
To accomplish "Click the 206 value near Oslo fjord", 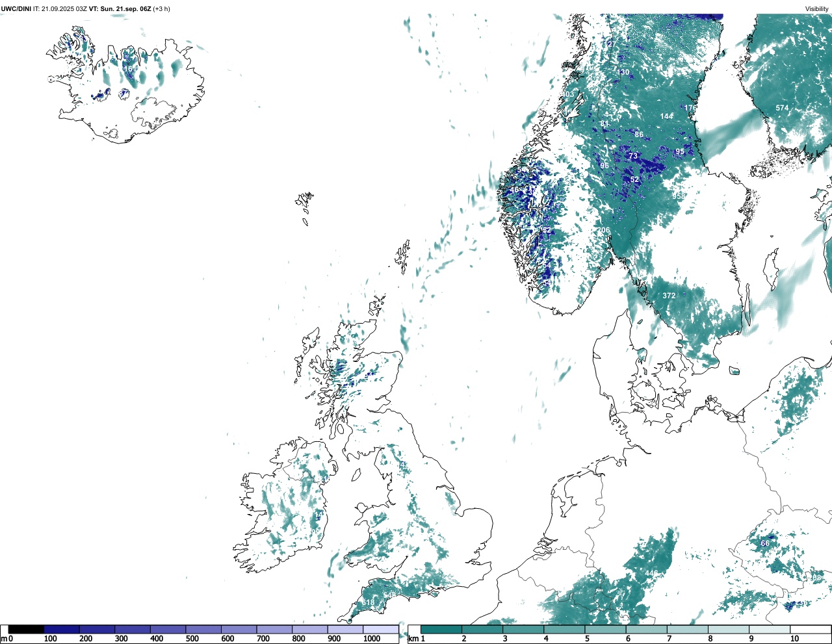I will click(604, 231).
